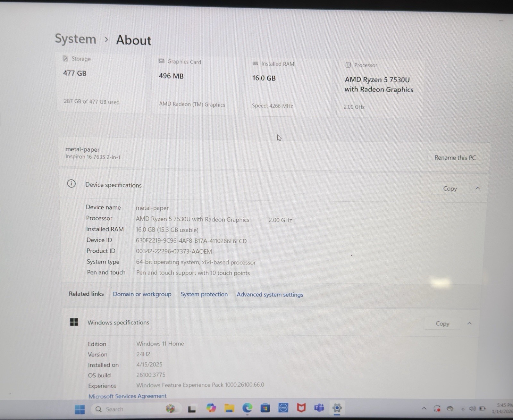The image size is (513, 420).
Task: Click the Installed RAM header icon
Action: coord(255,63)
